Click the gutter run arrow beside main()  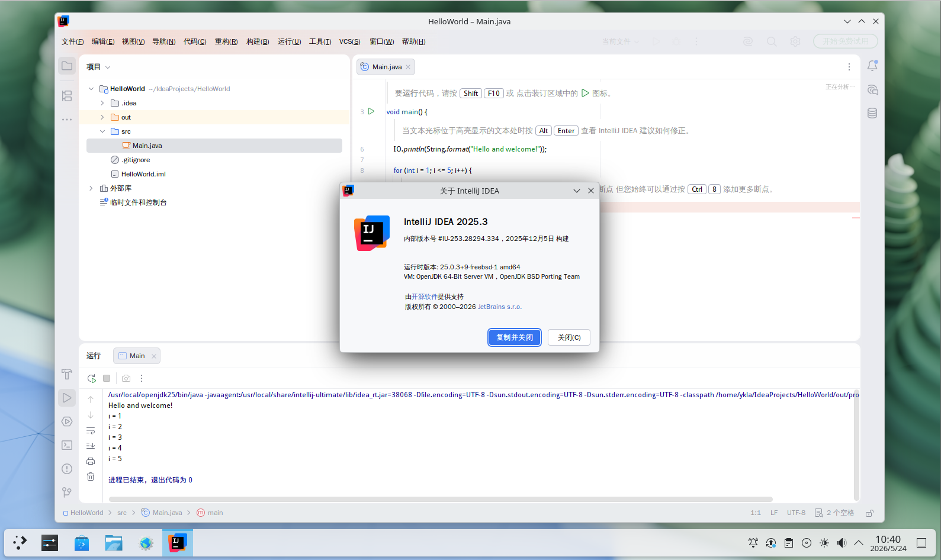tap(371, 111)
